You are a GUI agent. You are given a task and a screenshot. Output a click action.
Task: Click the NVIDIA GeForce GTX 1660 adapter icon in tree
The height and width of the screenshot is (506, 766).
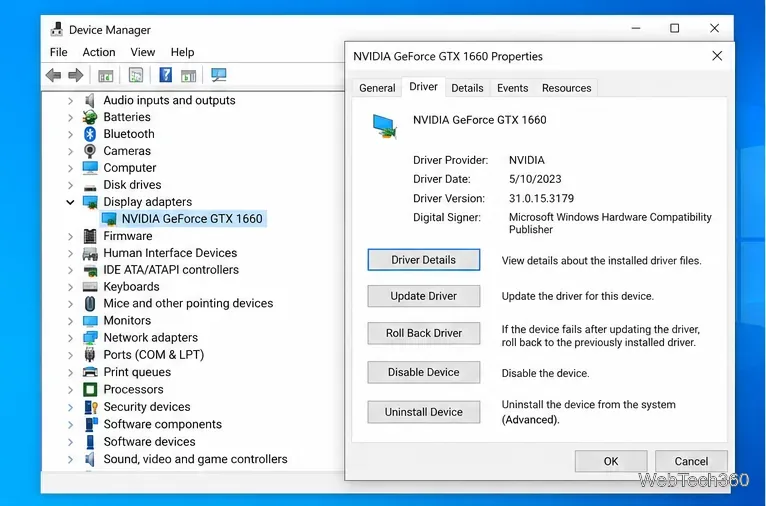point(109,219)
